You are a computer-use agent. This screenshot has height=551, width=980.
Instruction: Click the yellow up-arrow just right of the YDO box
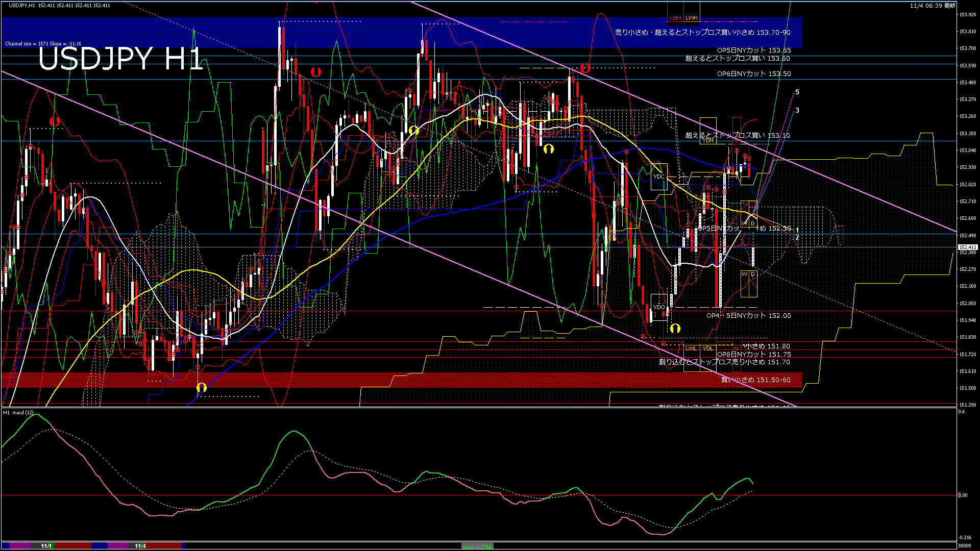coord(675,328)
